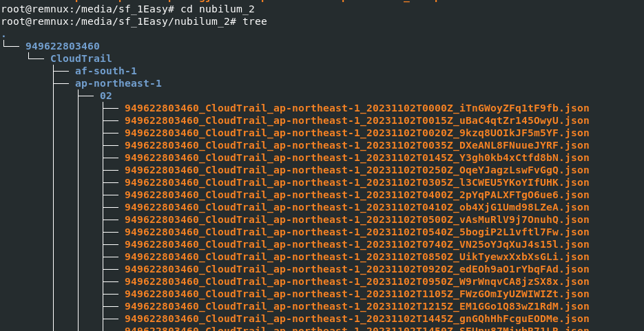Click the T0035Z DXeANL8FNuueJYRF.json file
Image resolution: width=644 pixels, height=331 pixels.
pyautogui.click(x=357, y=145)
